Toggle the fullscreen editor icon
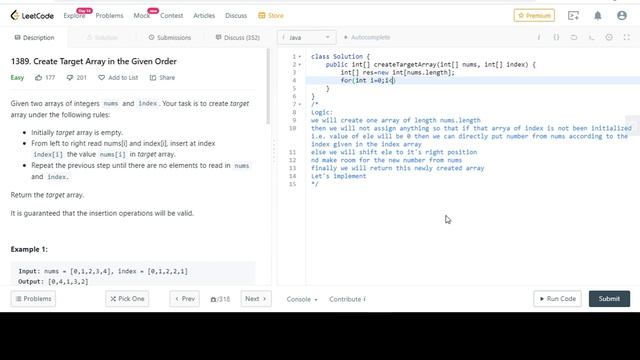Screen dimensions: 640x360 click(627, 37)
